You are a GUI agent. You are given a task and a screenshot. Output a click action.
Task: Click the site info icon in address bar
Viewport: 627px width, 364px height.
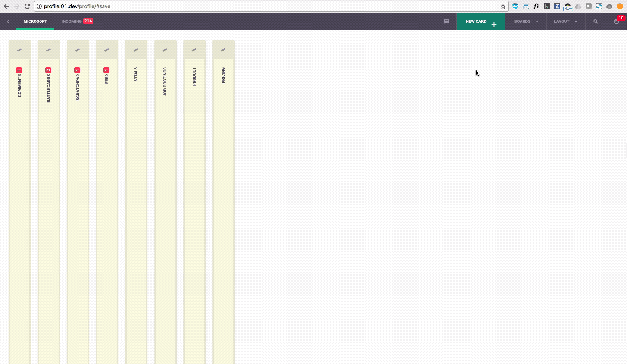pos(39,6)
